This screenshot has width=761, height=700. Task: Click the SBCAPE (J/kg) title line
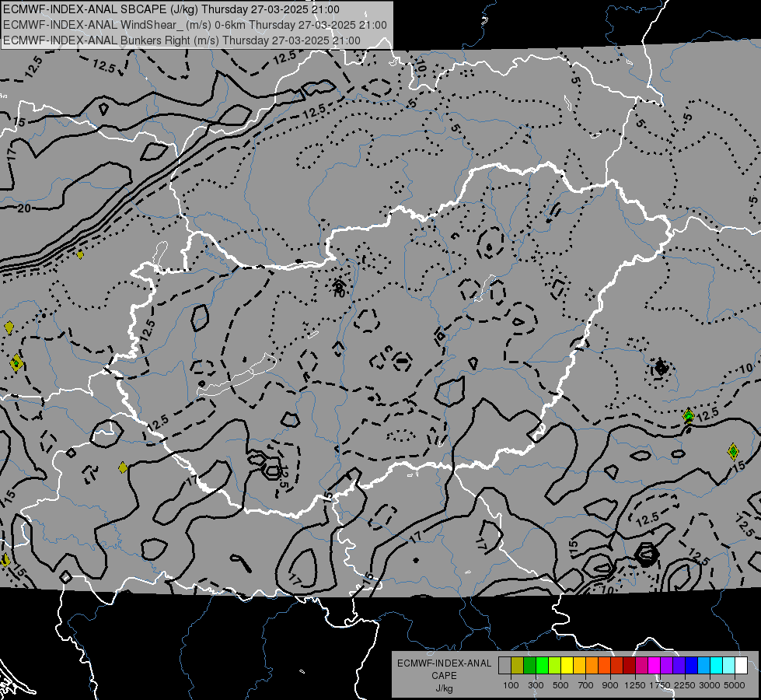point(171,9)
